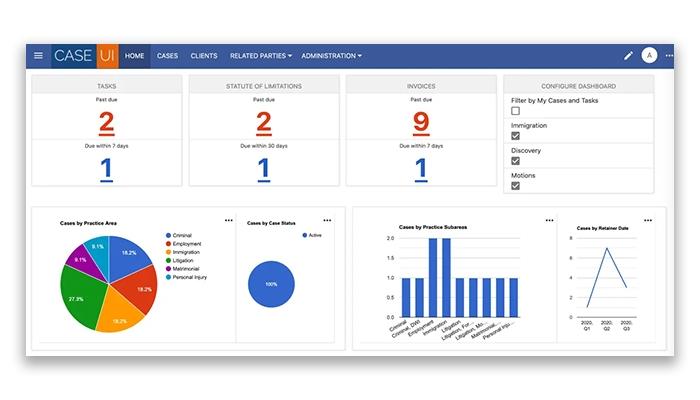Screen dimensions: 700x400
Task: Click the pencil edit icon
Action: (x=628, y=56)
